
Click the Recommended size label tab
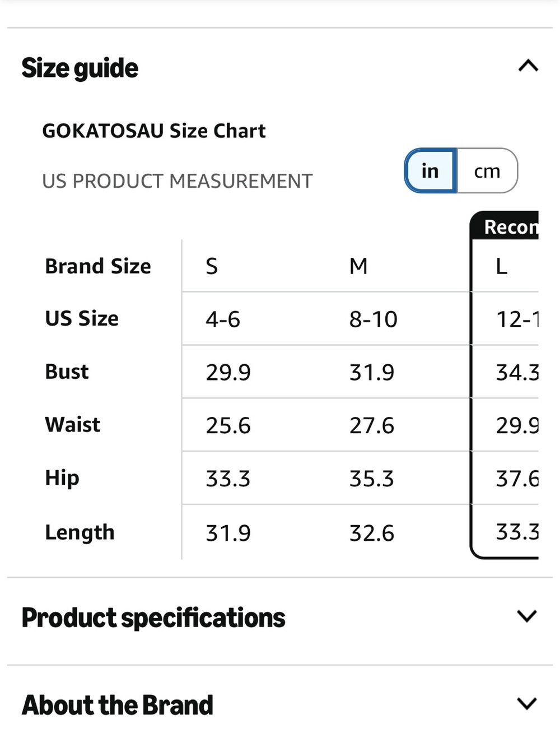click(505, 226)
